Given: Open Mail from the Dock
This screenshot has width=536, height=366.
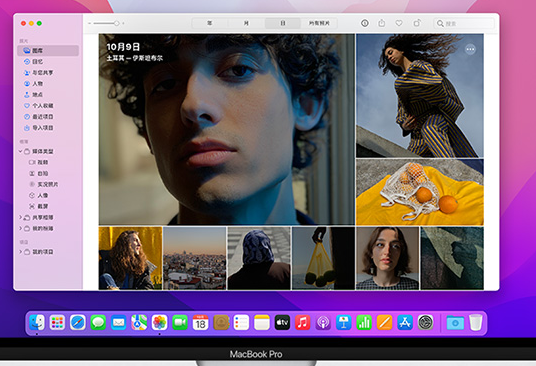Looking at the screenshot, I should (119, 322).
